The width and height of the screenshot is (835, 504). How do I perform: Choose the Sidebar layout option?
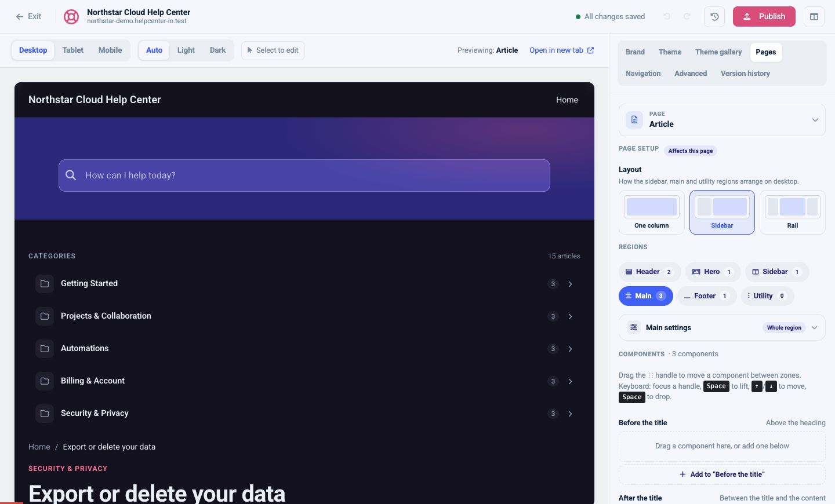pyautogui.click(x=722, y=213)
